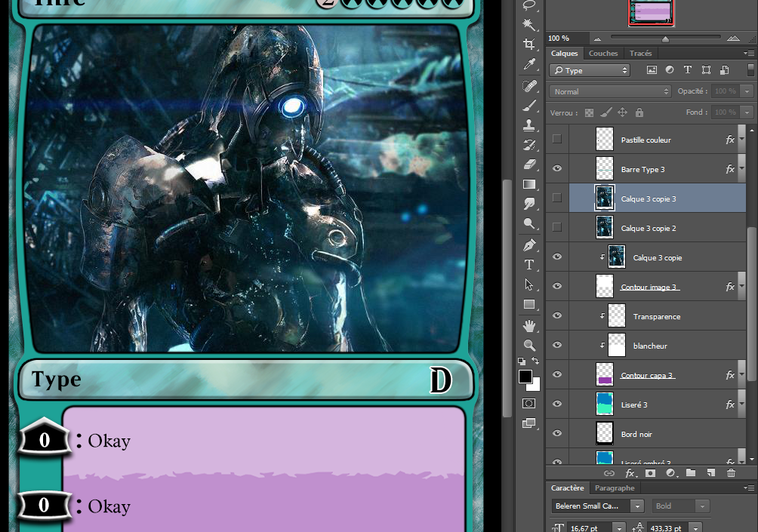Filter layers by adjustment layers
Viewport: 758px width, 532px height.
pyautogui.click(x=670, y=70)
